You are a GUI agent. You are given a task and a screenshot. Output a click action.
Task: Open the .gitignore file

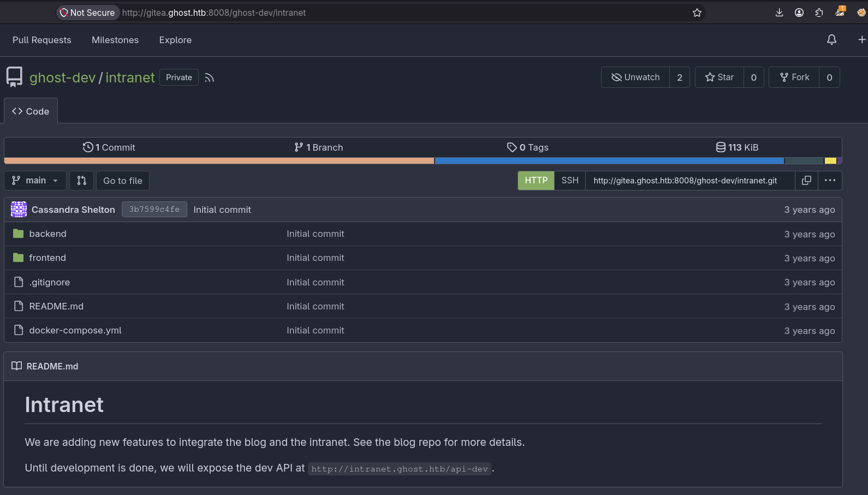[x=50, y=282]
